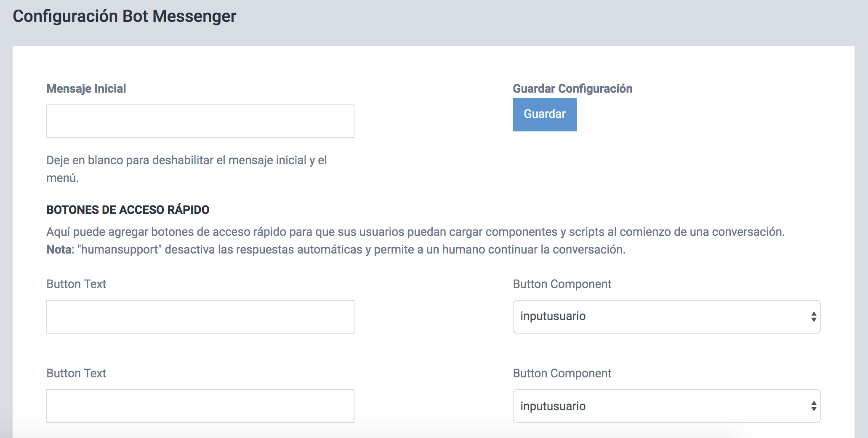Image resolution: width=868 pixels, height=438 pixels.
Task: Click the BOTONES DE ACCESO RÁPIDO heading
Action: point(128,210)
